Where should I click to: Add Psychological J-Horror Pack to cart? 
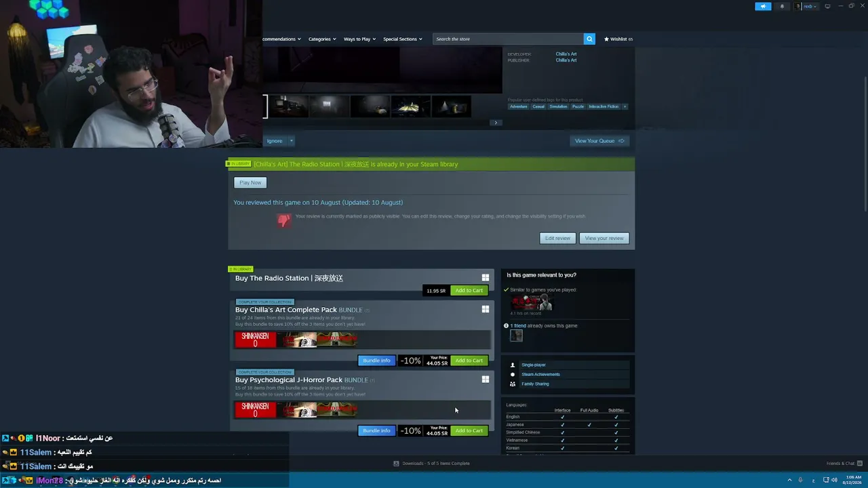click(x=469, y=430)
